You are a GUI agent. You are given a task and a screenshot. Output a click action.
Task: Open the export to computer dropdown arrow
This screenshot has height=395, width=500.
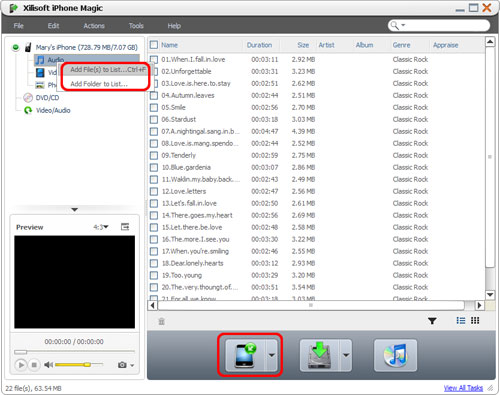(x=346, y=355)
